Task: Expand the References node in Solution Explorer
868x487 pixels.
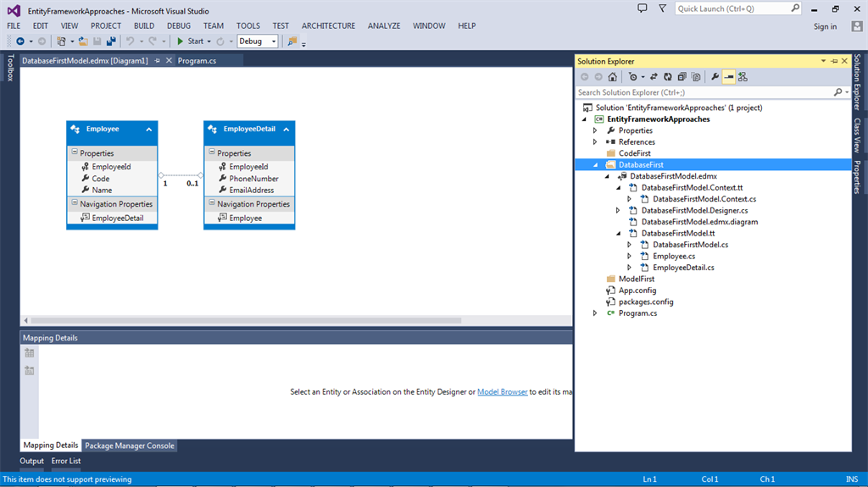Action: 595,141
